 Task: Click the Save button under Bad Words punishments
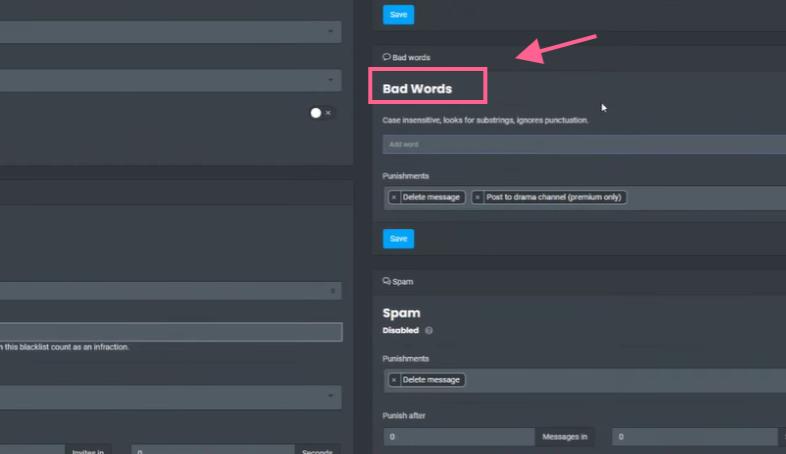point(399,239)
